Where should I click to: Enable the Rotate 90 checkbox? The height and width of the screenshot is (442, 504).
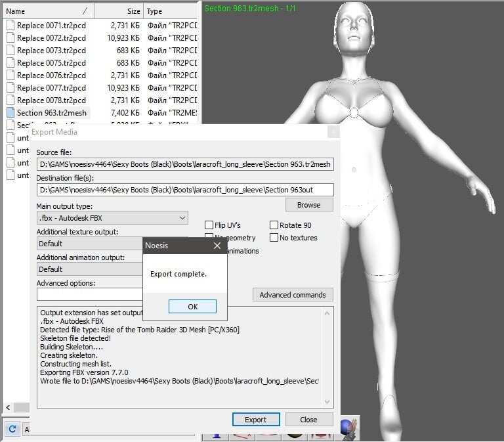(x=274, y=225)
